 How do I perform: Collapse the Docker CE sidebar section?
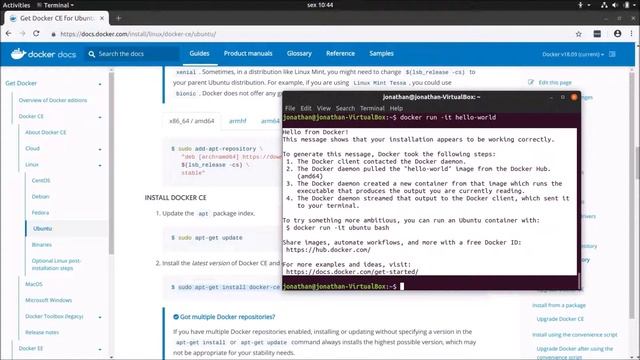[100, 117]
